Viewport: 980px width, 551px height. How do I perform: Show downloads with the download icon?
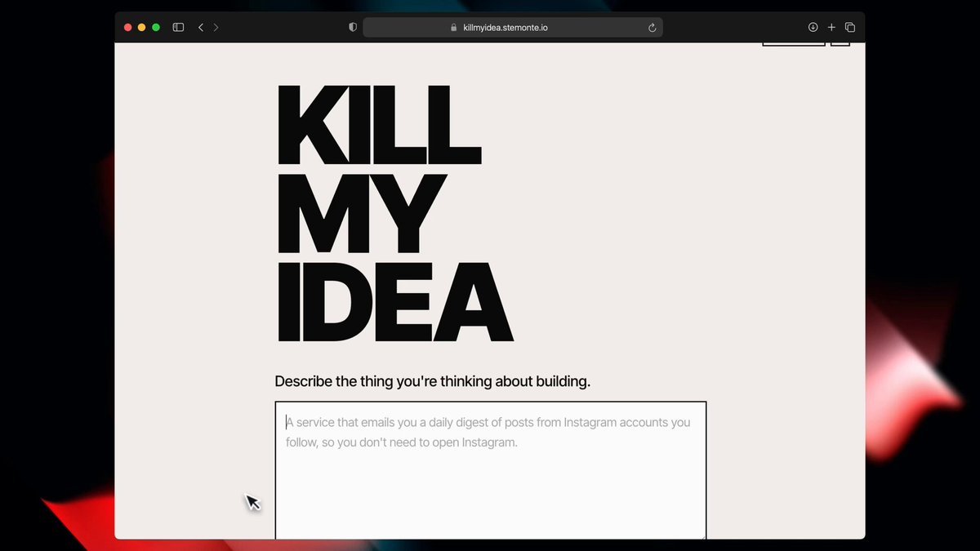813,27
